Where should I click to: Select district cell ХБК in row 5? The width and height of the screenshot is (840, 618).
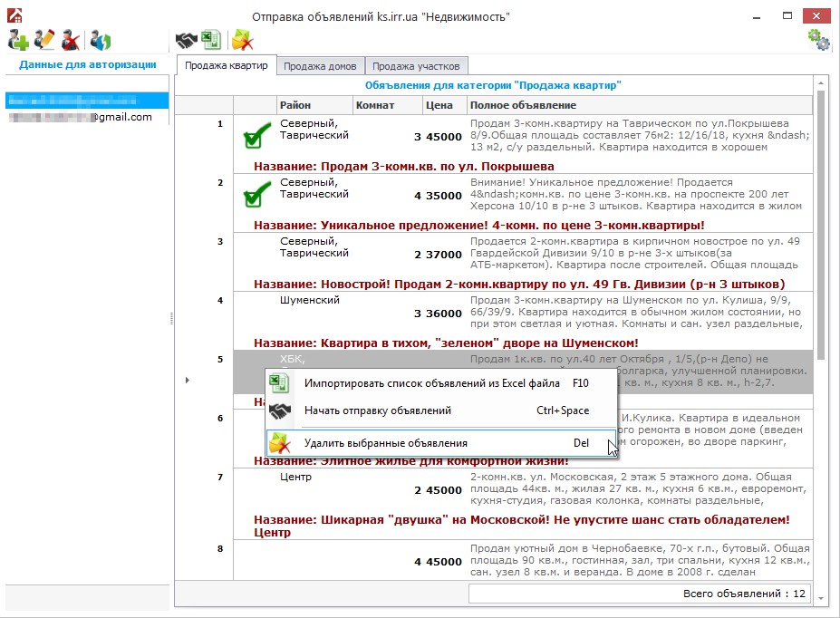click(x=293, y=360)
